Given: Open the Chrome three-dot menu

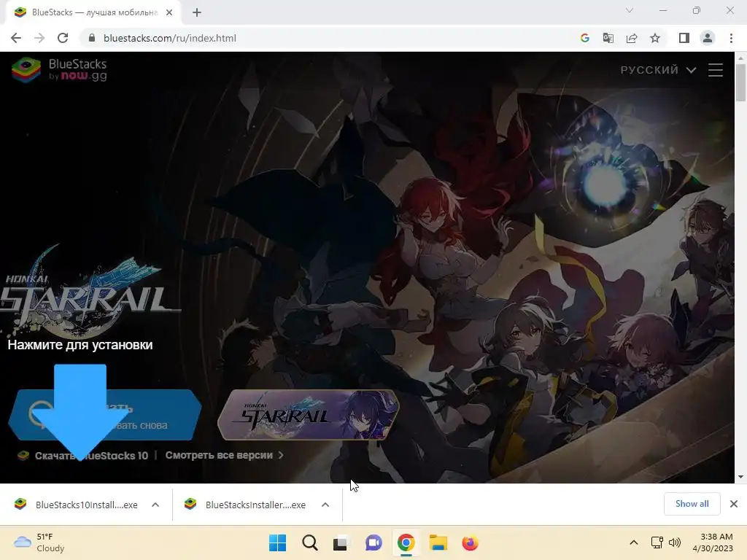Looking at the screenshot, I should pos(731,38).
